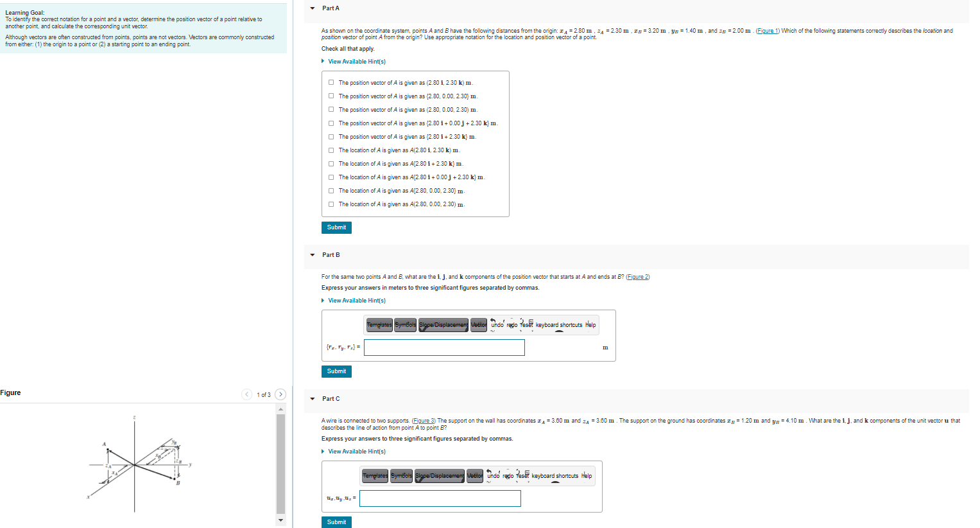Viewport: 980px width, 528px height.
Task: Collapse the Part B section
Action: (x=313, y=255)
